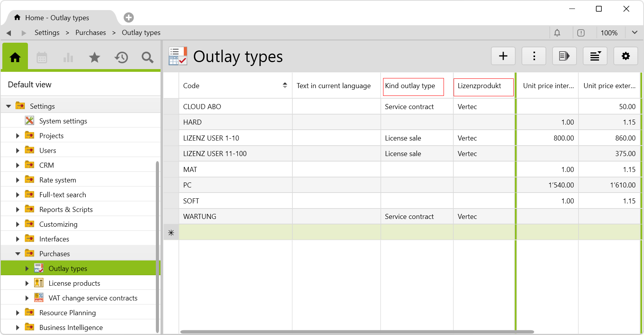This screenshot has width=644, height=335.
Task: Open the calendar view icon
Action: coord(42,58)
